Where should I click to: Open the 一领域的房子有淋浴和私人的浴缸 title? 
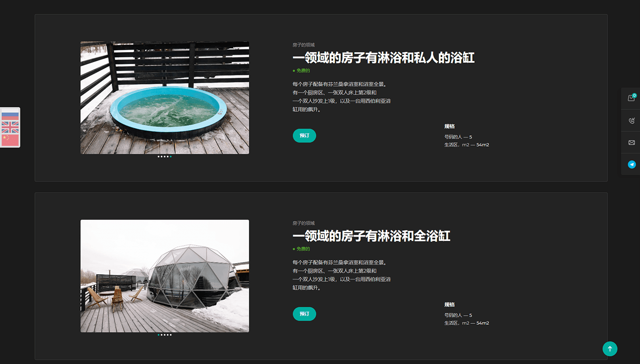[384, 58]
